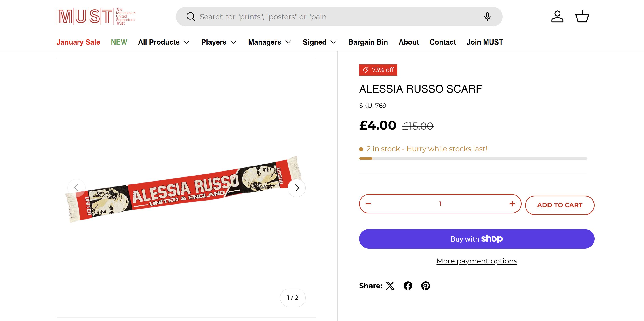Focus the product search field

(337, 17)
